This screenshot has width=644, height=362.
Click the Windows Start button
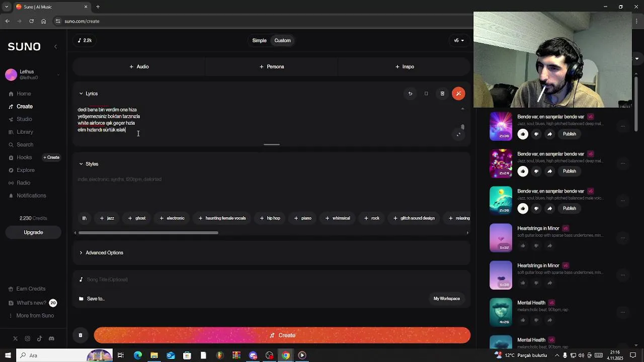tap(8, 355)
